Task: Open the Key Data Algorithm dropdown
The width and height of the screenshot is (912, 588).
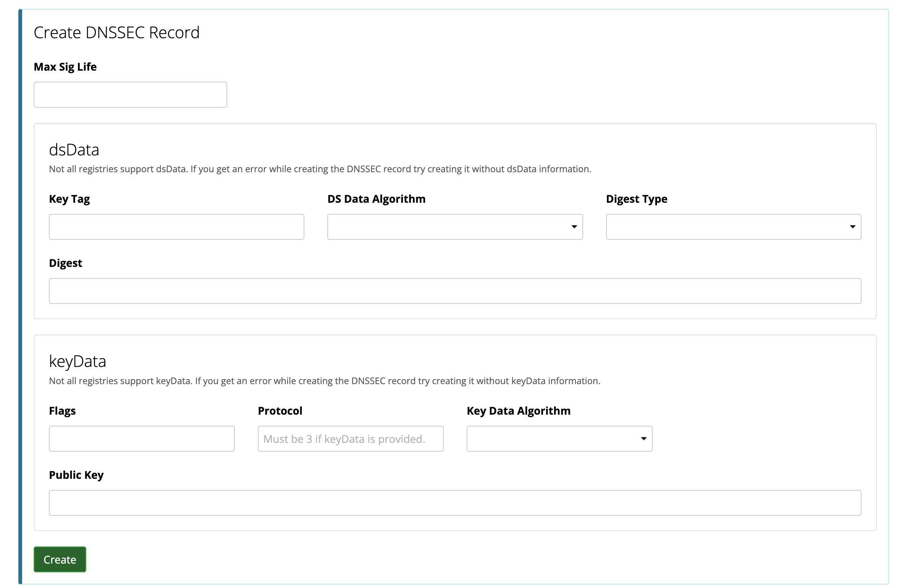Action: 559,439
